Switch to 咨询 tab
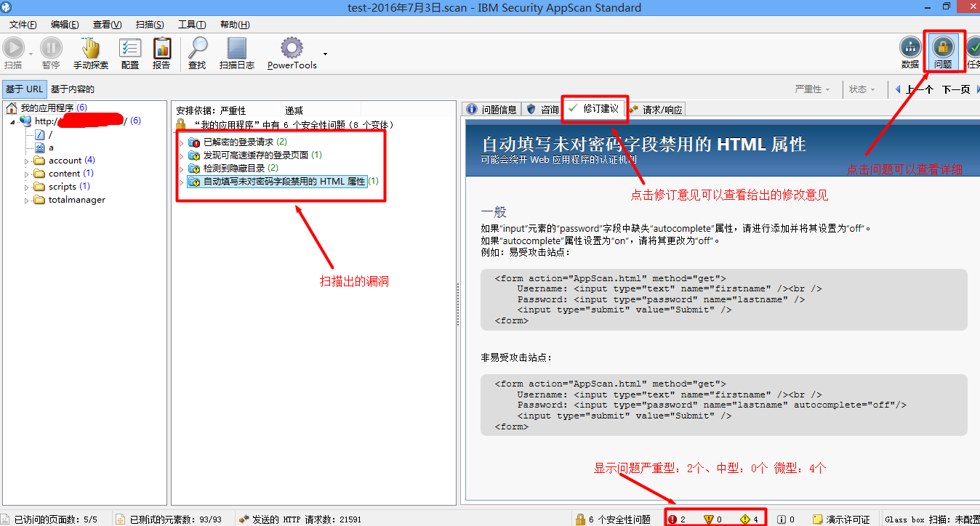Screen dimensions: 980x526 542,109
